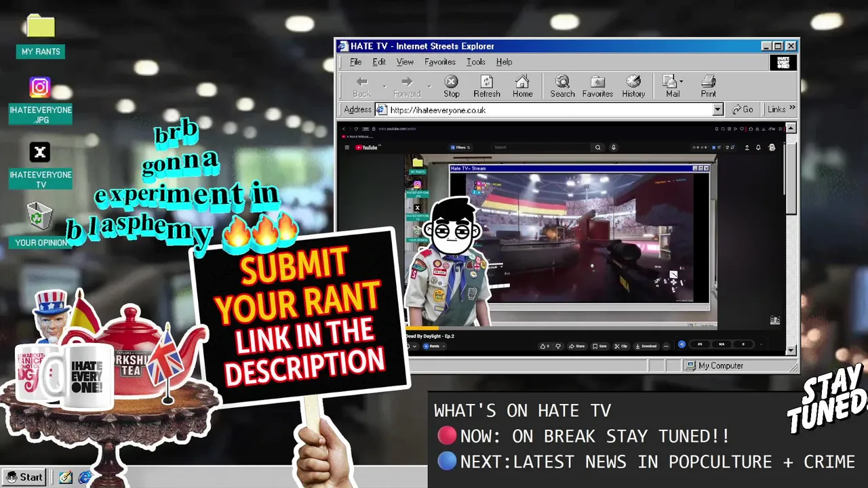Open the YOUR OPINION recycle bin

41,225
